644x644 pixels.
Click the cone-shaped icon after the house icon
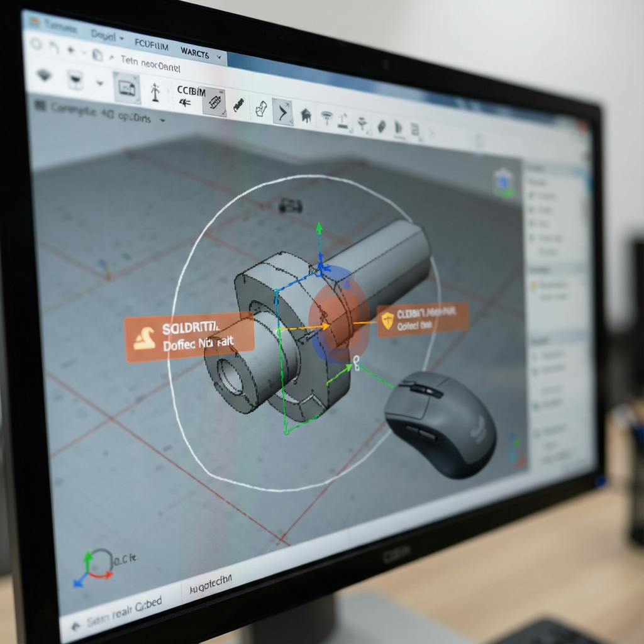[326, 118]
